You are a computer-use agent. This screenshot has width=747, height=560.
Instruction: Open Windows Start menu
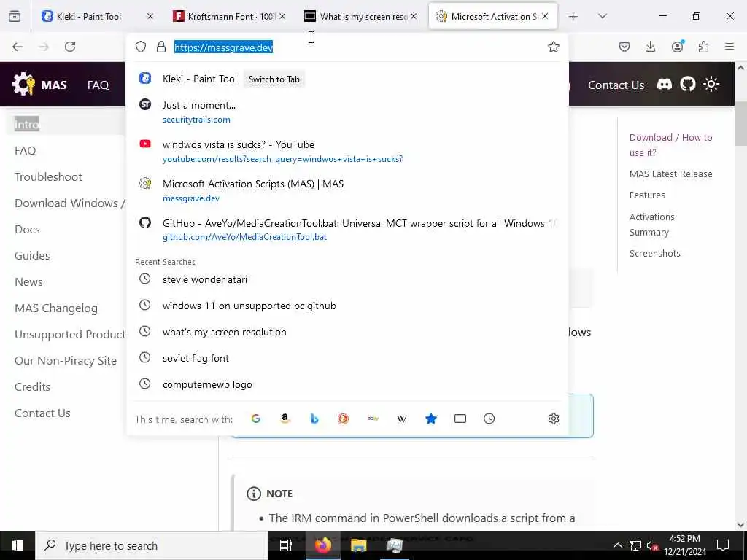coord(18,545)
